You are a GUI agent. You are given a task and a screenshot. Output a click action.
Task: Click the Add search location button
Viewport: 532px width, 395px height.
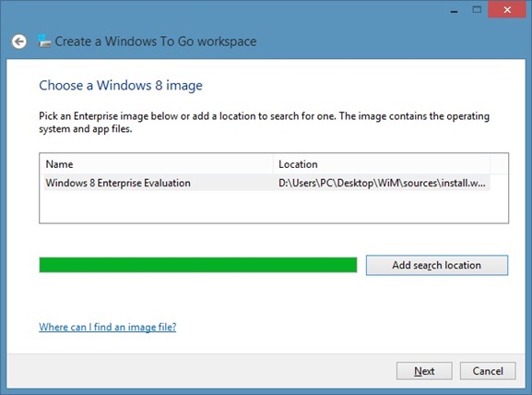click(x=437, y=265)
